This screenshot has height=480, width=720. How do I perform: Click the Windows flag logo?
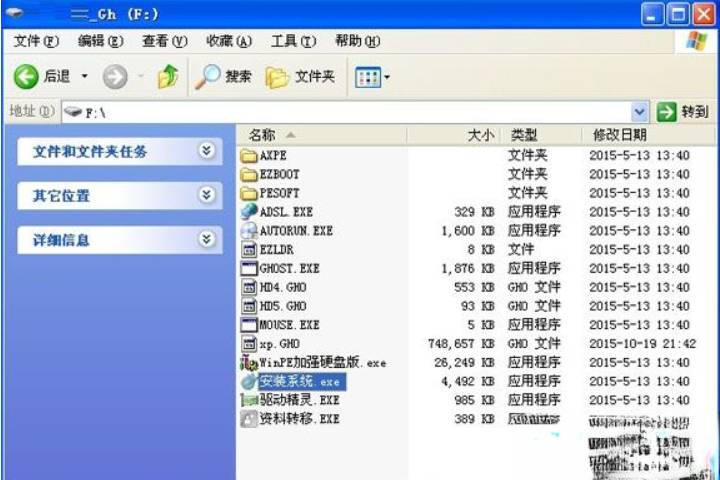point(697,41)
